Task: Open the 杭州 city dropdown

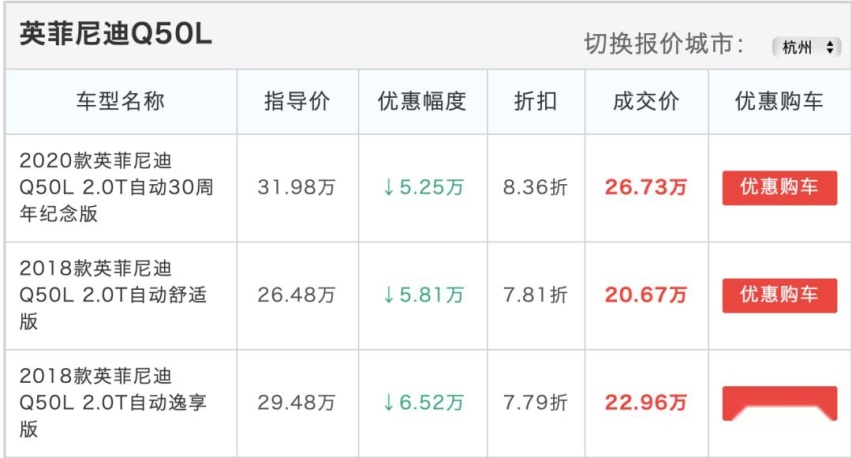Action: tap(806, 47)
